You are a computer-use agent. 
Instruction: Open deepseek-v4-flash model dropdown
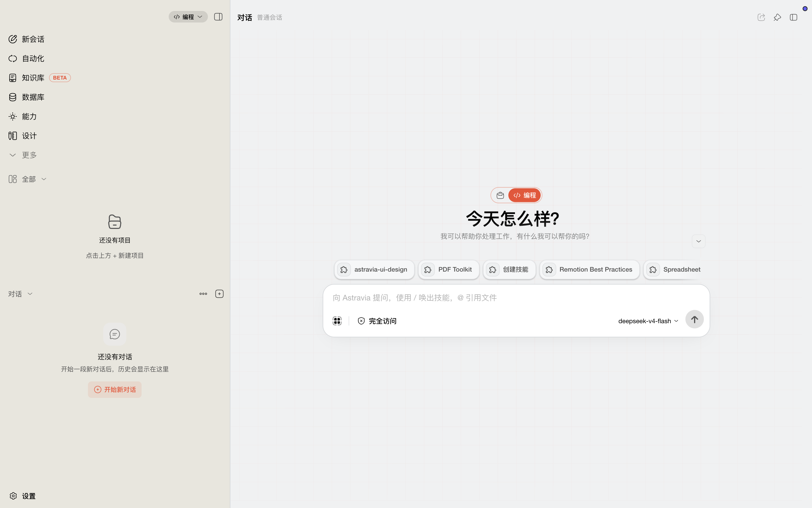(x=649, y=321)
